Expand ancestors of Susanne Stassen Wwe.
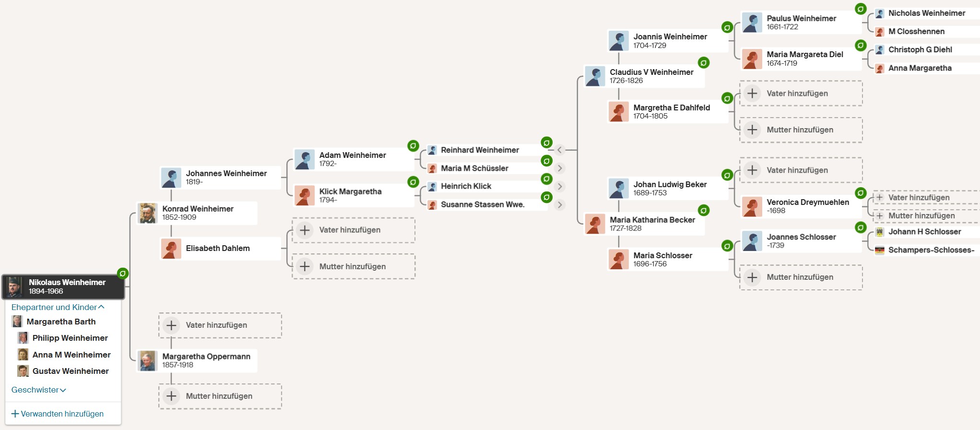 (559, 205)
